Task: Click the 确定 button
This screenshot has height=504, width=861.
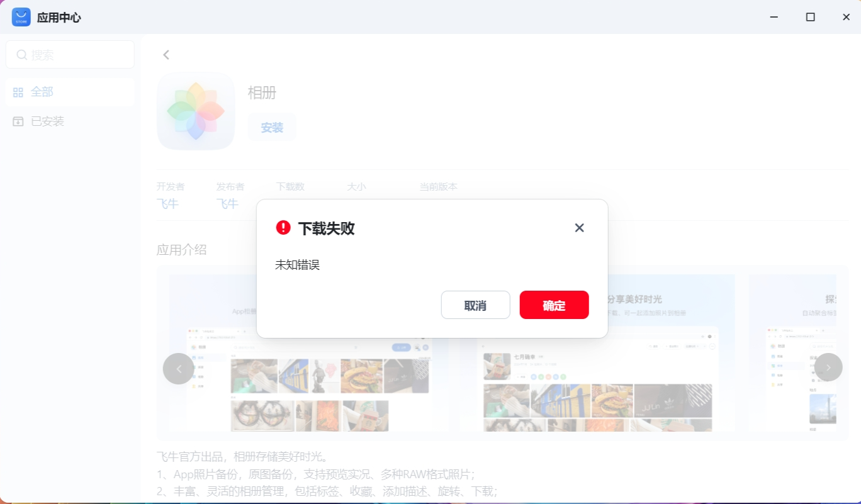Action: click(554, 305)
